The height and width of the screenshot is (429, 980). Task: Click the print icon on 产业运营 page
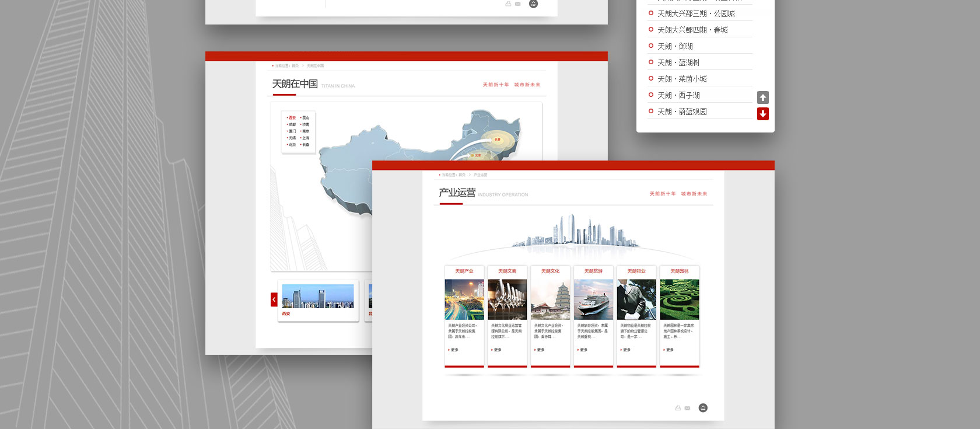678,408
